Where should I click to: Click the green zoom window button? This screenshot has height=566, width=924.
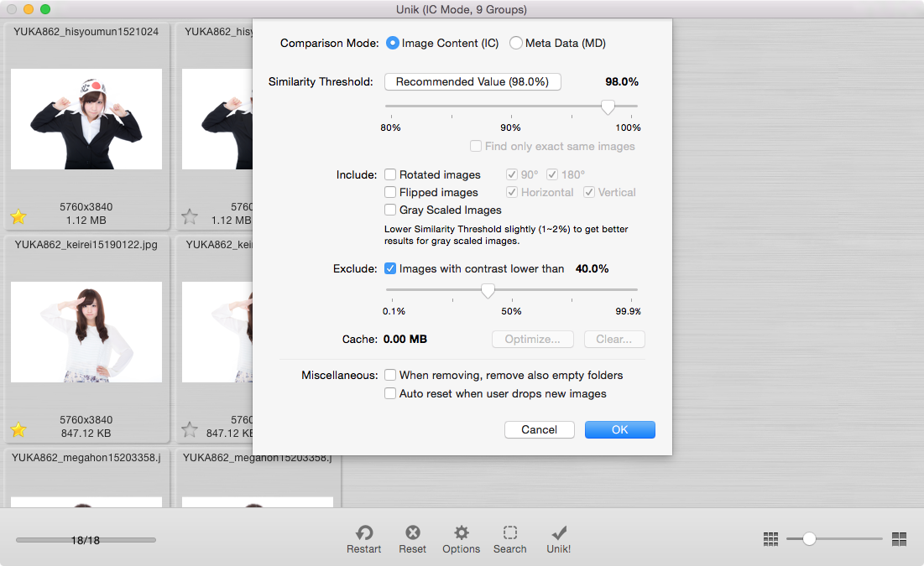[45, 9]
